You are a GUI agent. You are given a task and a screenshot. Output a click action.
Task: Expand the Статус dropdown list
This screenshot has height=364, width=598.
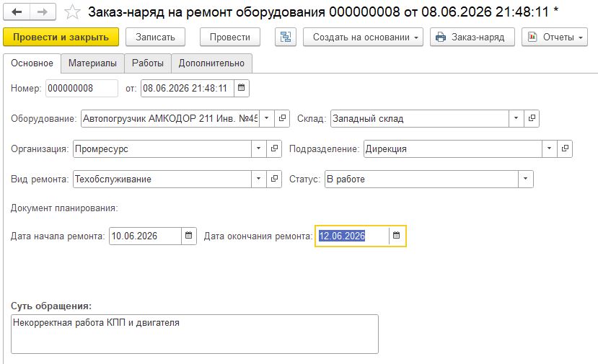(526, 179)
